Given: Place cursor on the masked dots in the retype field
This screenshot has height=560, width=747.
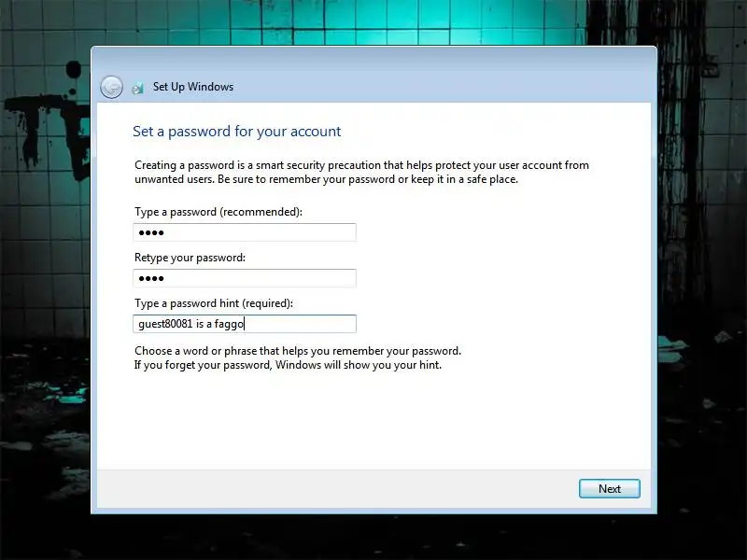Looking at the screenshot, I should pyautogui.click(x=151, y=278).
